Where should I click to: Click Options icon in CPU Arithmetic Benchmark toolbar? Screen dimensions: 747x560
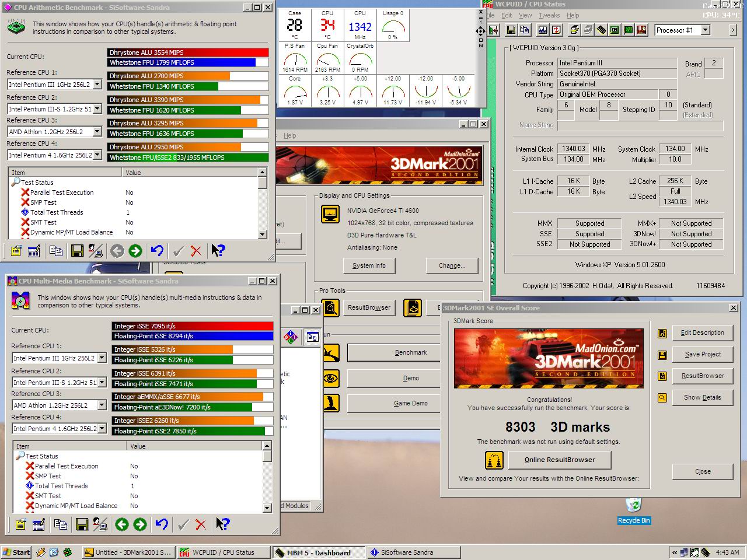(x=16, y=251)
